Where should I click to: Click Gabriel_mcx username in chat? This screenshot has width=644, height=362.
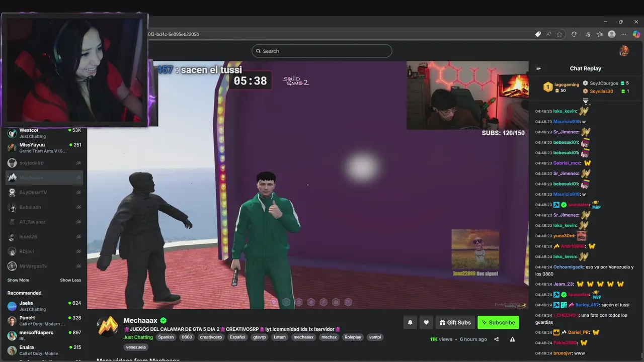[567, 163]
